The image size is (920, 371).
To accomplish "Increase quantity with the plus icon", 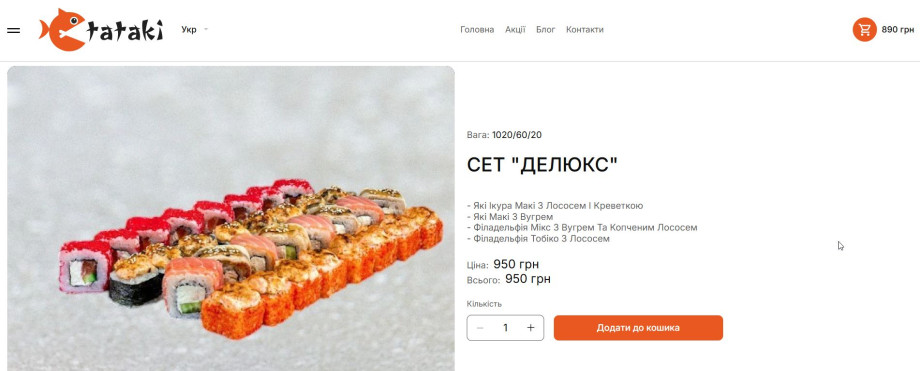I will (x=530, y=328).
